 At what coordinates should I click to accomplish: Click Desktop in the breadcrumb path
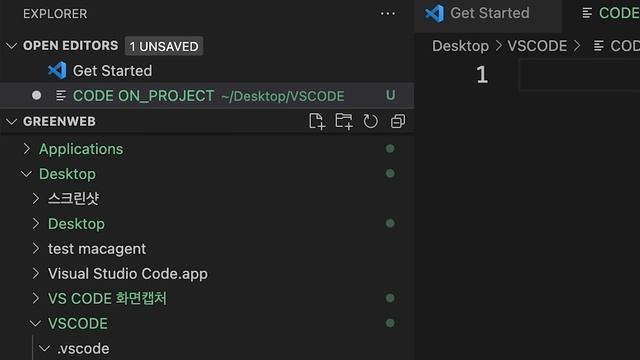[460, 46]
